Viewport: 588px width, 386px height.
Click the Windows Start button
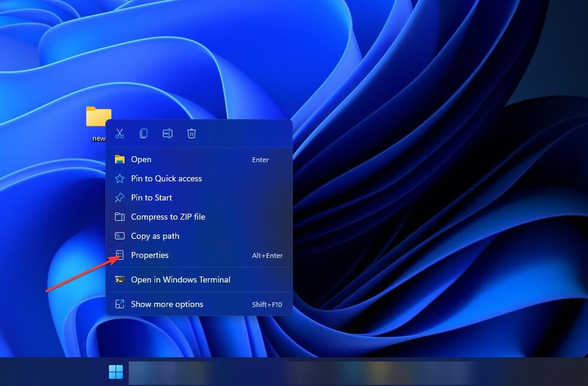(116, 372)
